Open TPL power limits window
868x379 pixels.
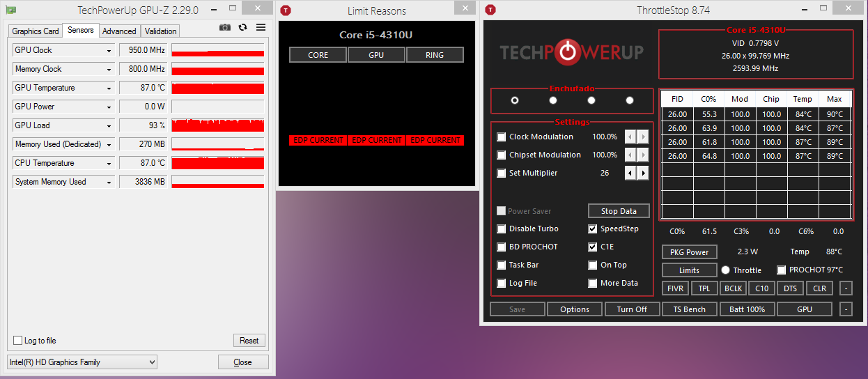point(704,288)
